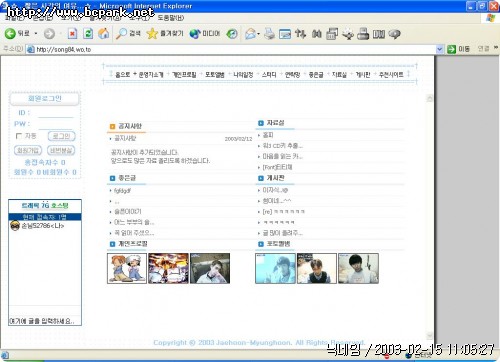Click the 회원가입 sign-up button
The width and height of the screenshot is (500, 362).
tap(28, 150)
